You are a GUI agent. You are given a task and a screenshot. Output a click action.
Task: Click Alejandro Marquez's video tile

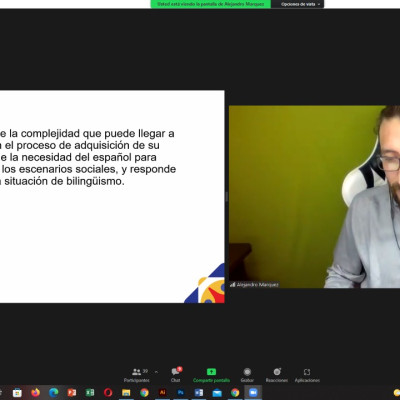pos(314,197)
